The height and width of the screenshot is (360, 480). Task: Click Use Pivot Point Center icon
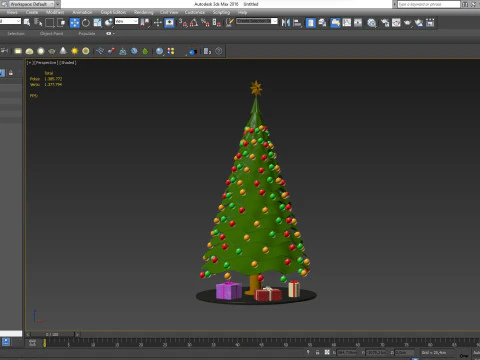[145, 22]
